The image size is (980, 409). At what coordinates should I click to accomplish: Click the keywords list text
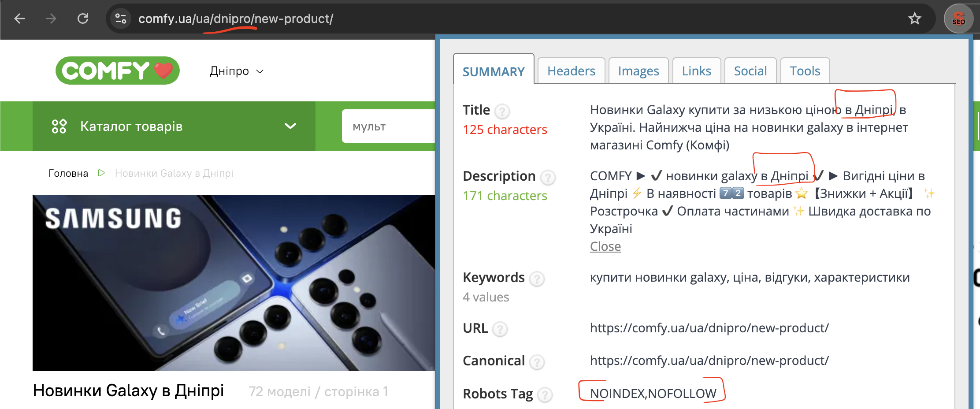(750, 277)
